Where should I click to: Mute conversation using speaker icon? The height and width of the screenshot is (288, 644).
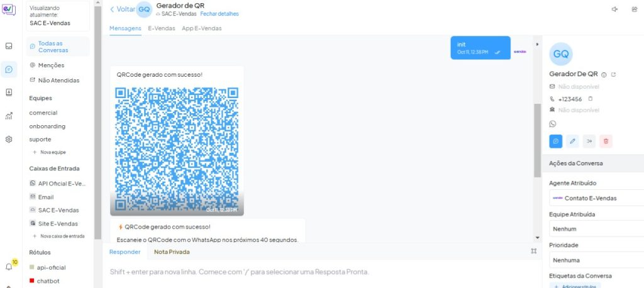[614, 9]
